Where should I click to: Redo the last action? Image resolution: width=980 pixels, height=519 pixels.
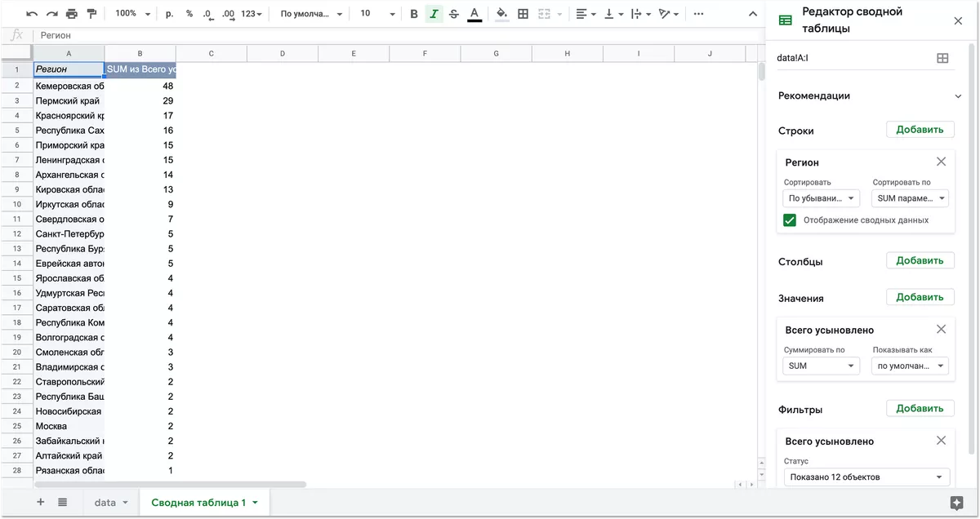tap(52, 14)
